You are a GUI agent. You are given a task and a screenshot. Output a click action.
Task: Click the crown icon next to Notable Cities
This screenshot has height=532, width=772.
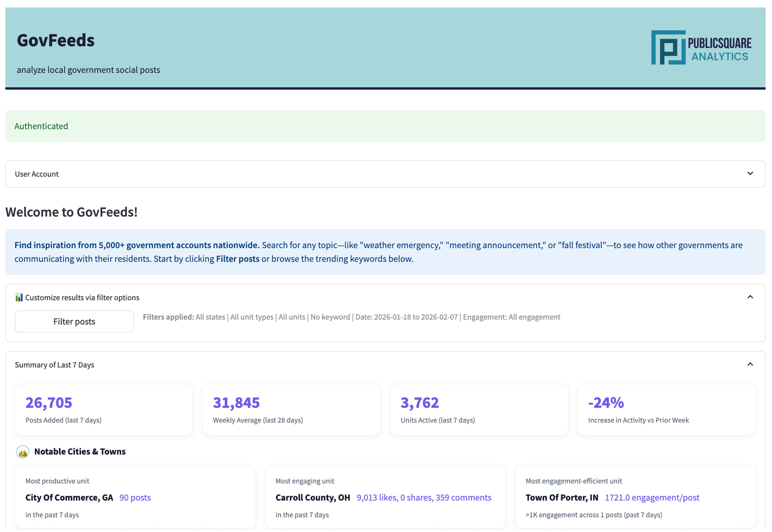[x=23, y=452]
